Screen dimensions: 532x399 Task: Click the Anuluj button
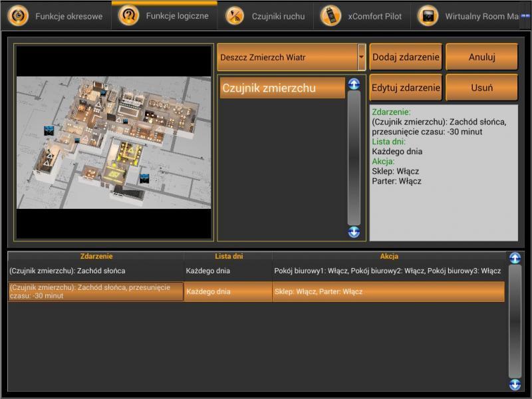pyautogui.click(x=481, y=57)
